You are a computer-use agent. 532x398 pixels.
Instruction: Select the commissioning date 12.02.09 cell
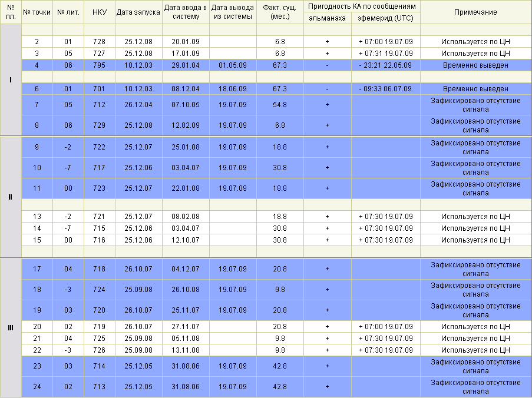tap(186, 125)
